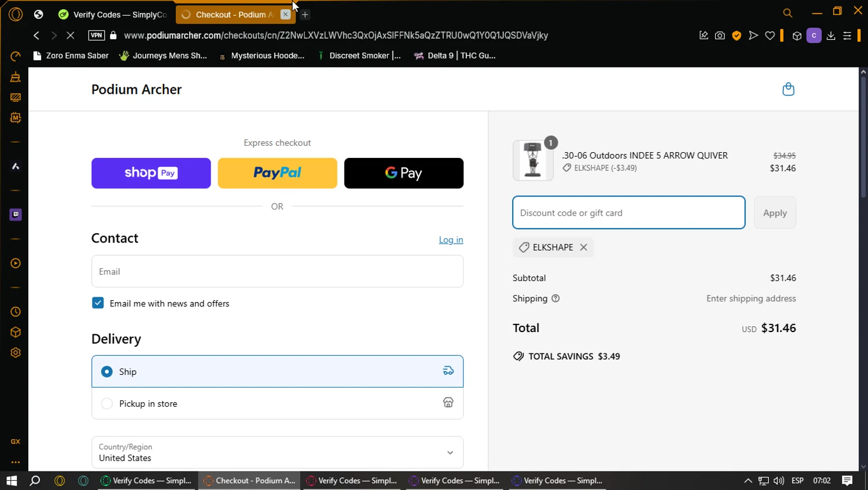Open the Player icon in sidebar
Image resolution: width=868 pixels, height=490 pixels.
(x=16, y=263)
